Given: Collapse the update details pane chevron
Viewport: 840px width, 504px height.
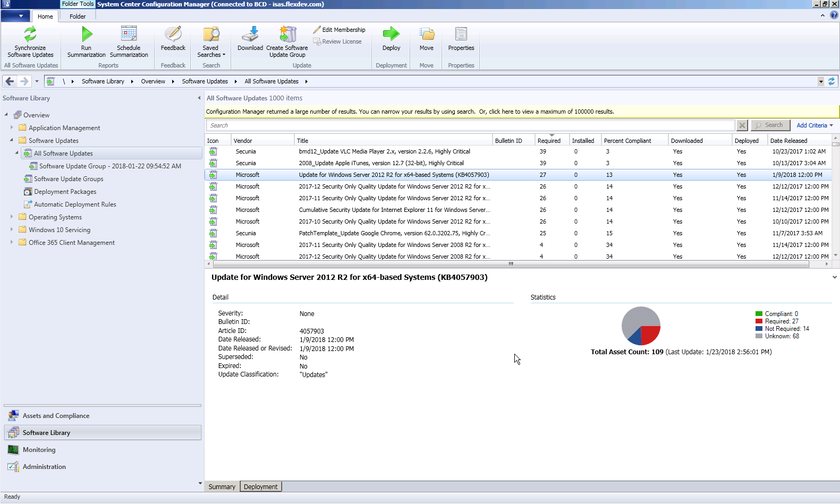Looking at the screenshot, I should (834, 277).
